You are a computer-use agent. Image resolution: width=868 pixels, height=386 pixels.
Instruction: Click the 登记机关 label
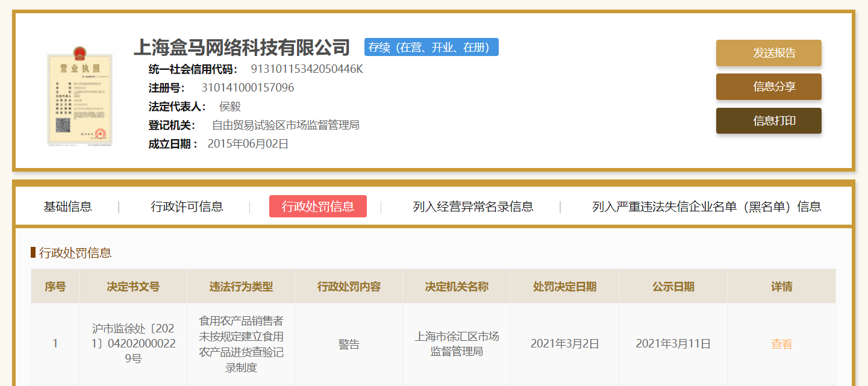[x=172, y=125]
